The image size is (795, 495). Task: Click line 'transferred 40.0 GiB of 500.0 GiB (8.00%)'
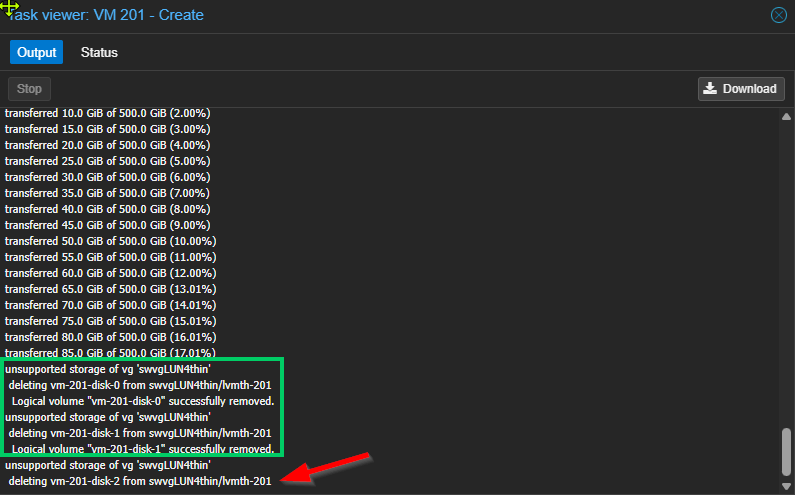pos(107,209)
